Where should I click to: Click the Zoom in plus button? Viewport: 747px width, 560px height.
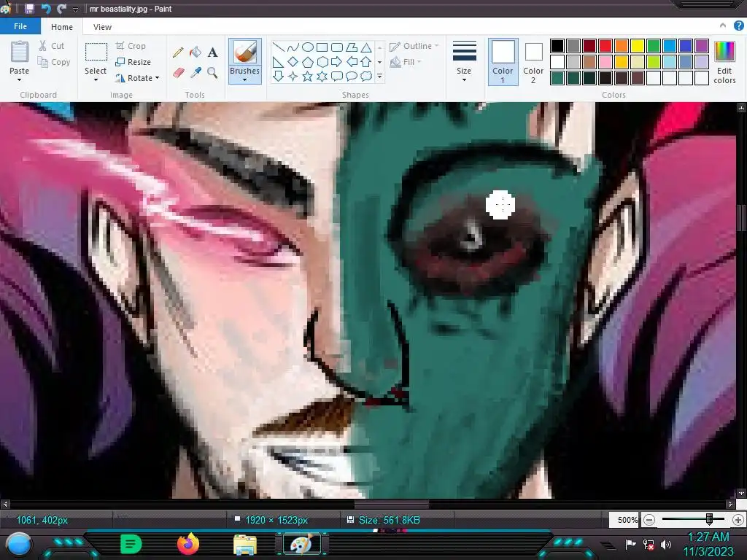[x=738, y=520]
